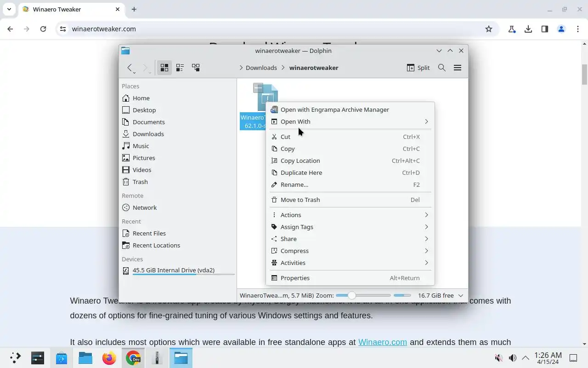Viewport: 588px width, 368px height.
Task: Bookmark this page with star icon
Action: tap(489, 29)
